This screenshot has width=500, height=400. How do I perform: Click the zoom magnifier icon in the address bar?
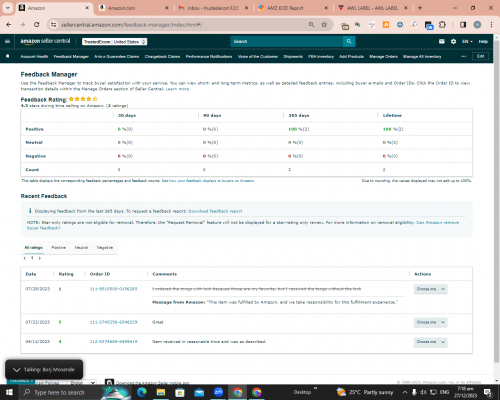pyautogui.click(x=311, y=25)
